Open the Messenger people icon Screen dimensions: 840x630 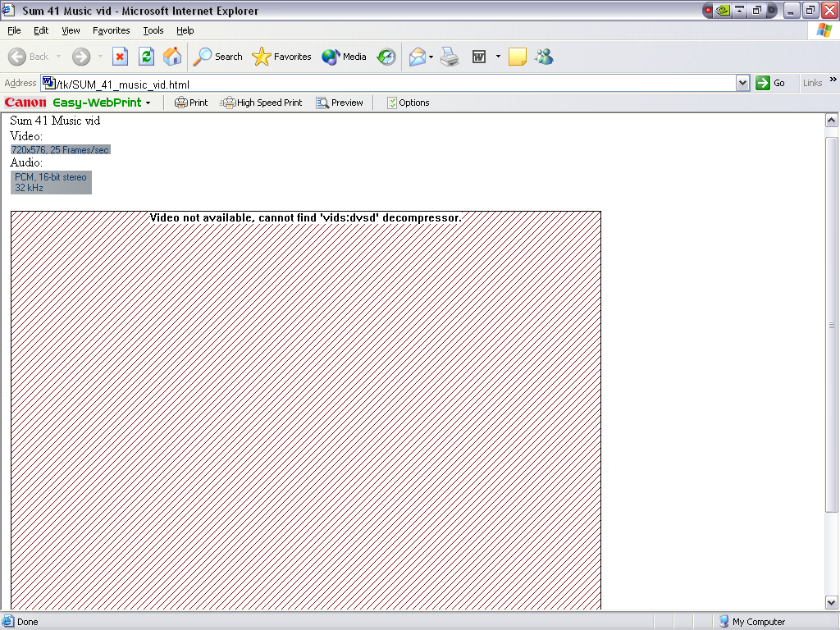click(x=543, y=57)
